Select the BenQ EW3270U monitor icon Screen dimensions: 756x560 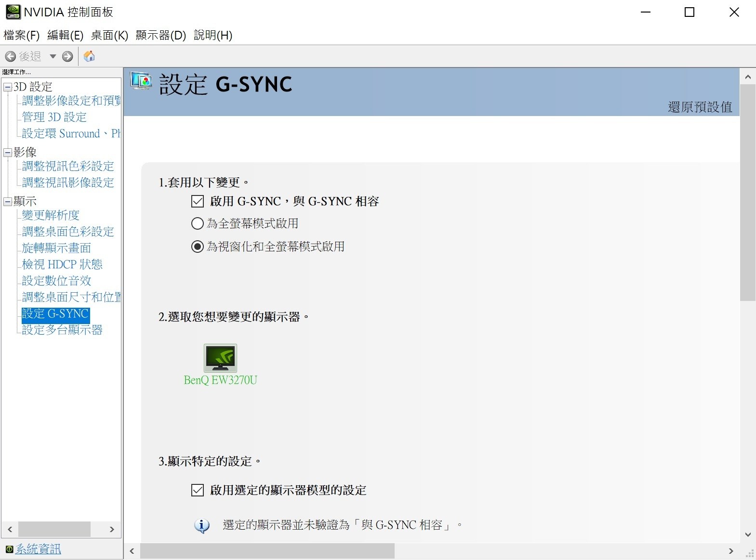pos(220,358)
